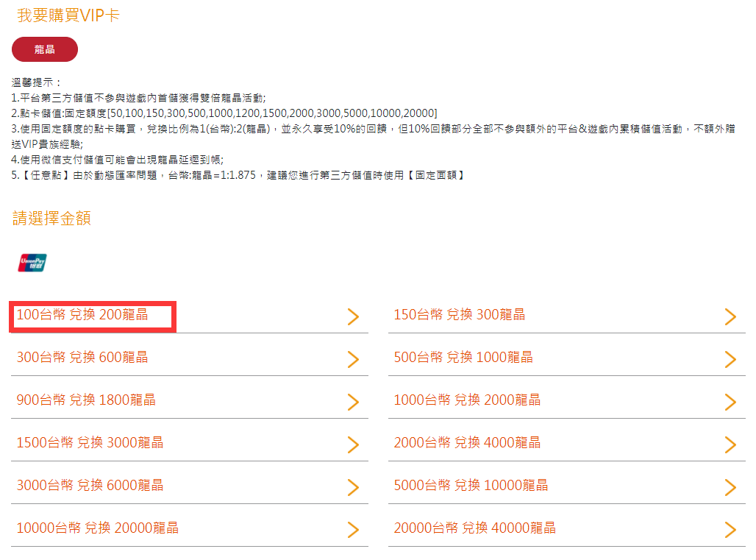Select 300台幣 兌換 600龍晶 option
756x560 pixels.
pyautogui.click(x=82, y=358)
